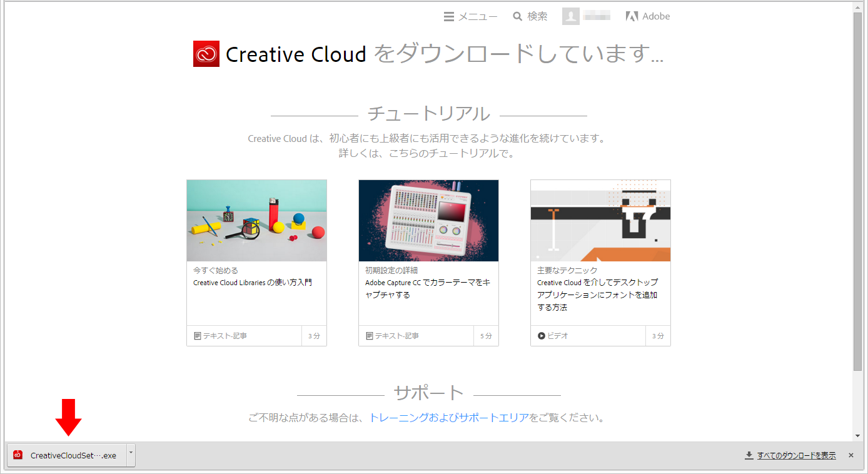The width and height of the screenshot is (868, 474).
Task: Close the downloads bar
Action: (x=850, y=455)
